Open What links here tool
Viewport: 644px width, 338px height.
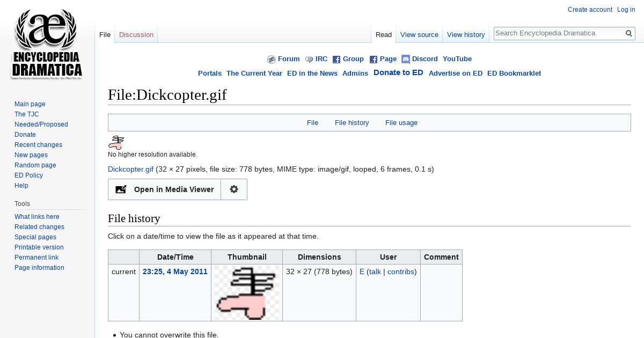(37, 217)
